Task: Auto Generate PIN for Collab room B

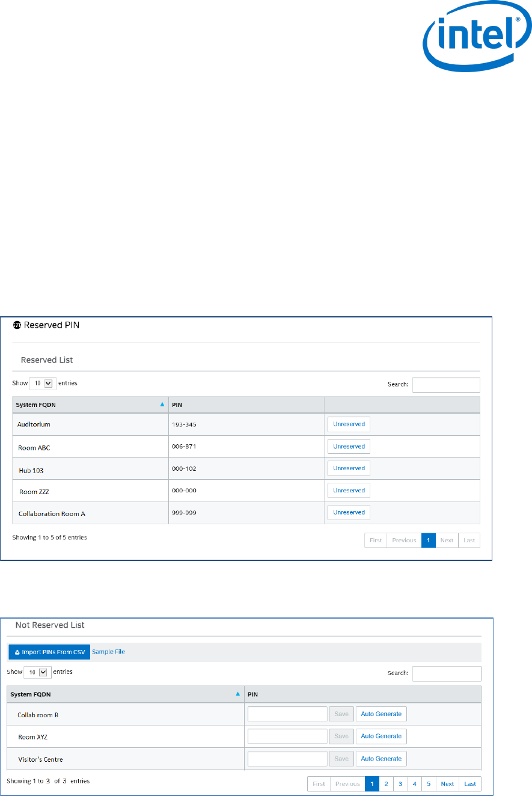Action: [381, 714]
